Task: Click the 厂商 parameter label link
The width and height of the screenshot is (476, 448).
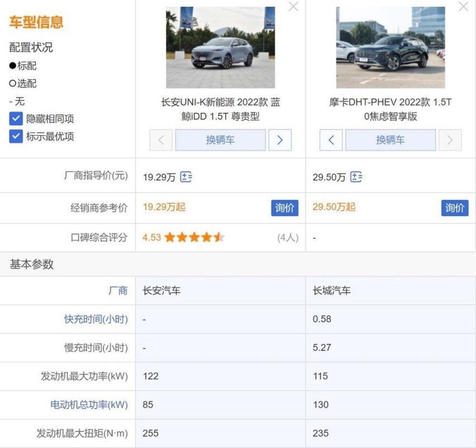Action: (118, 291)
